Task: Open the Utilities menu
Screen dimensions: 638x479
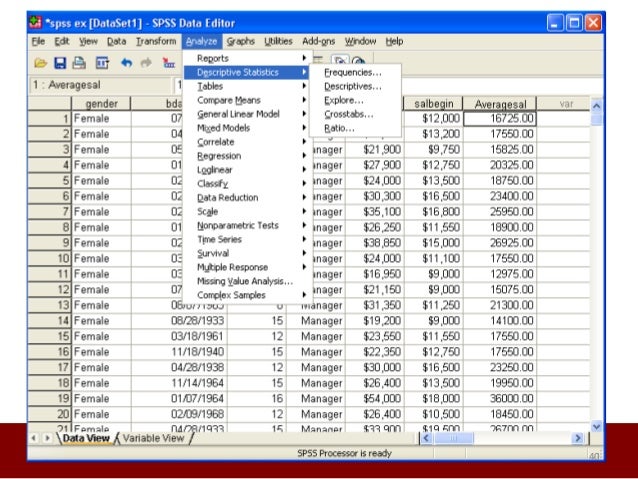Action: 278,41
